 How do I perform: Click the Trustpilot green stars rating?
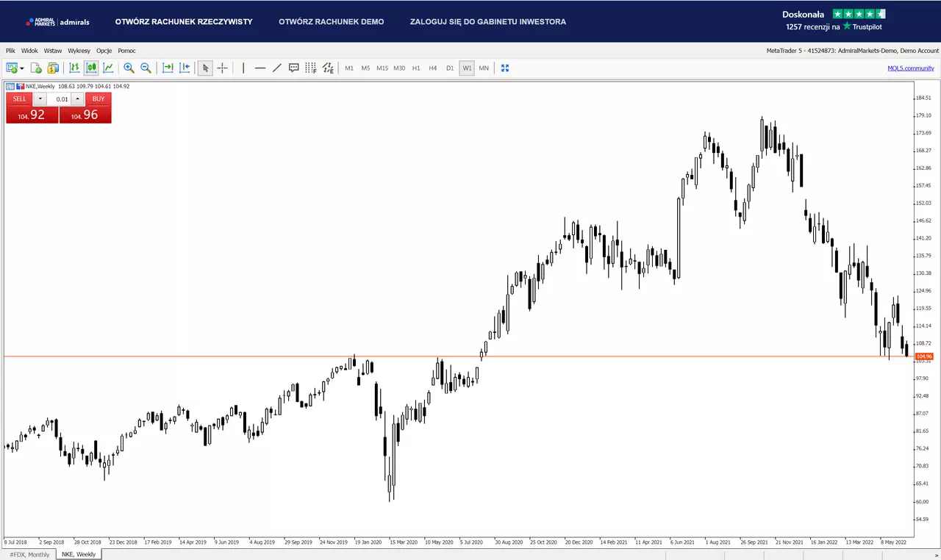[859, 14]
